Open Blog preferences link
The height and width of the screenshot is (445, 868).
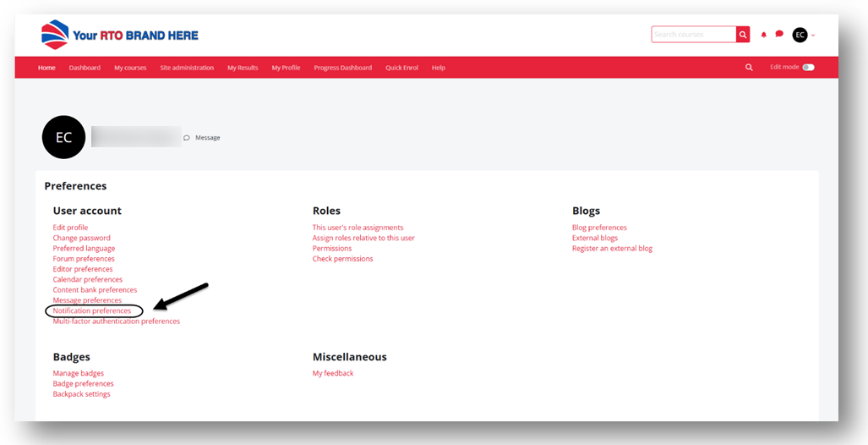(x=599, y=228)
